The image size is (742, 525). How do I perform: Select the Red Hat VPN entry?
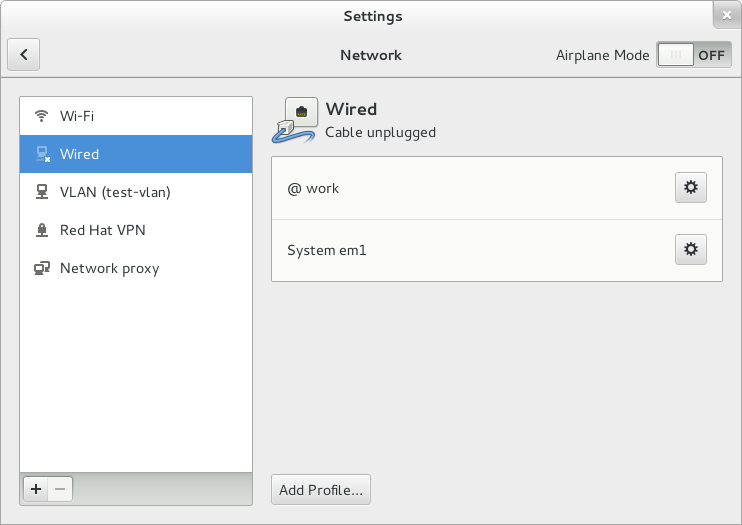coord(136,230)
